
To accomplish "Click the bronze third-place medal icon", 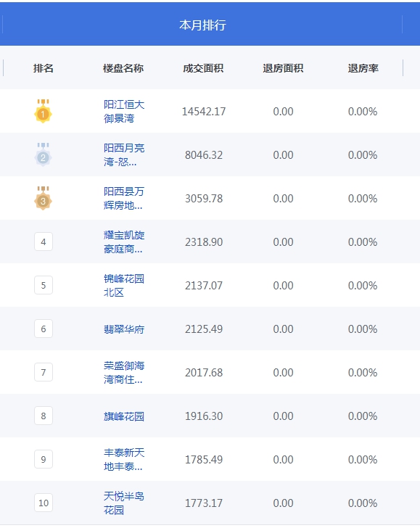I will tap(43, 198).
